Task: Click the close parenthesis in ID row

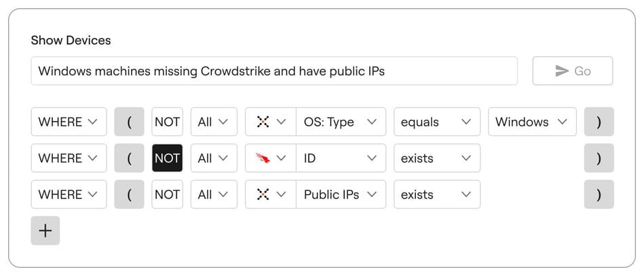Action: click(599, 158)
